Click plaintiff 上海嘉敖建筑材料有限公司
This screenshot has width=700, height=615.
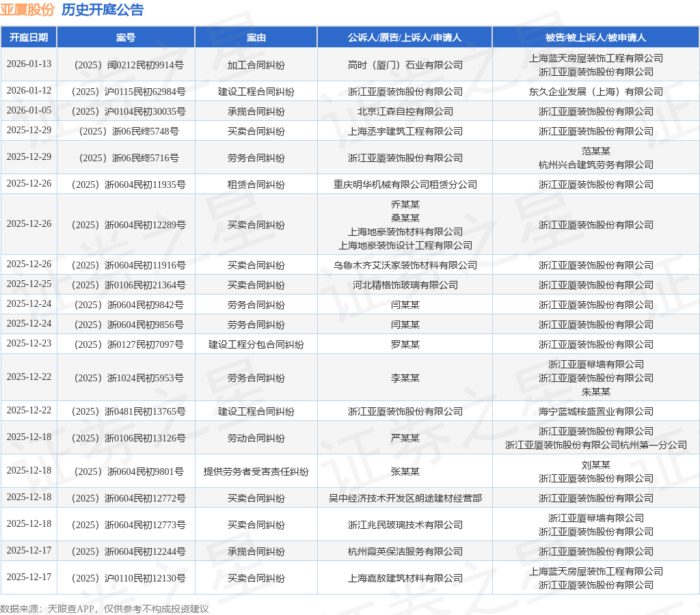coord(405,578)
